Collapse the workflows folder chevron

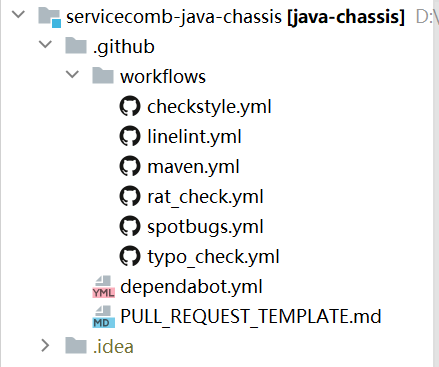click(x=72, y=74)
